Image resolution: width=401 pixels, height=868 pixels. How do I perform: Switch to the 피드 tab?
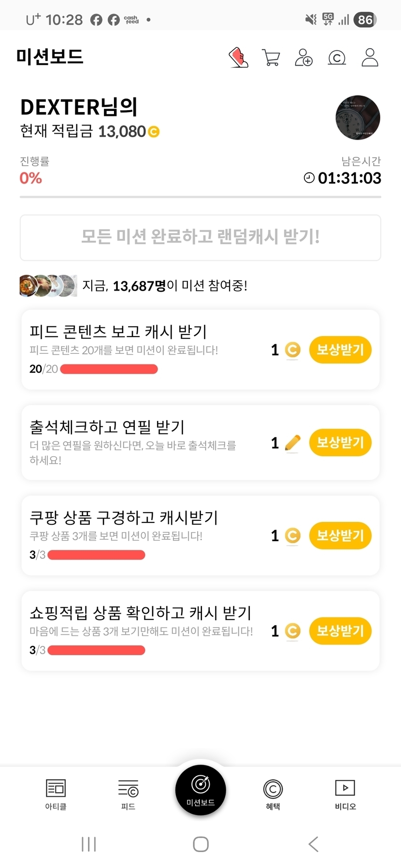pyautogui.click(x=128, y=794)
